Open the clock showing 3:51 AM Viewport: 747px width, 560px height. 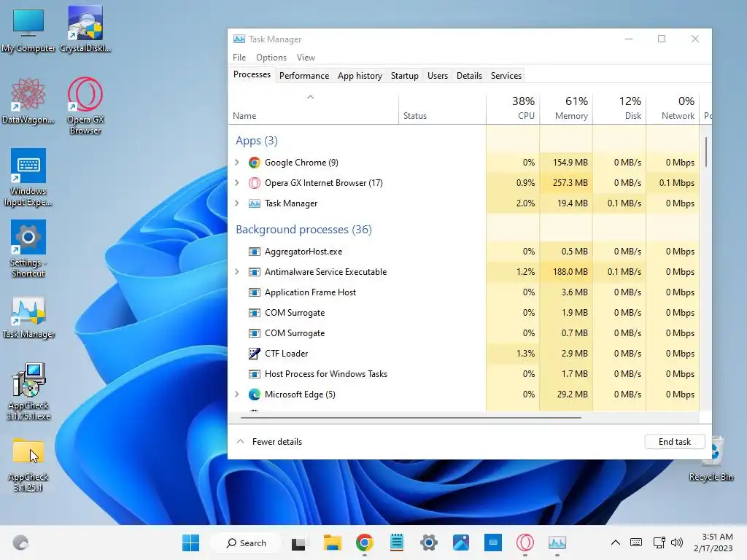point(713,542)
